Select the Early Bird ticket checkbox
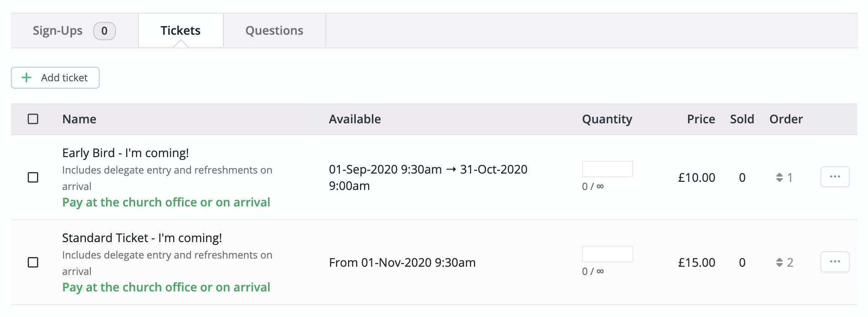The width and height of the screenshot is (868, 317). pos(33,177)
